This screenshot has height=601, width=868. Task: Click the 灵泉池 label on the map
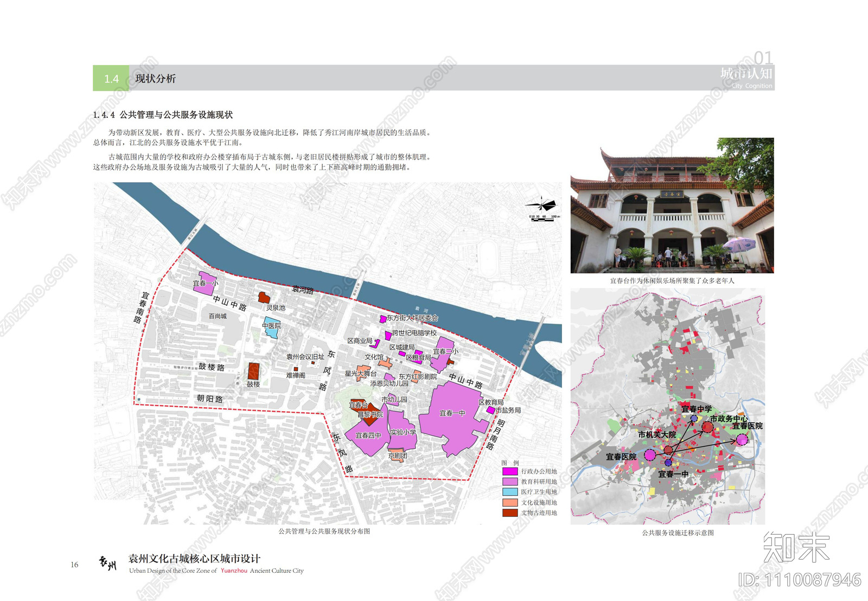[276, 308]
